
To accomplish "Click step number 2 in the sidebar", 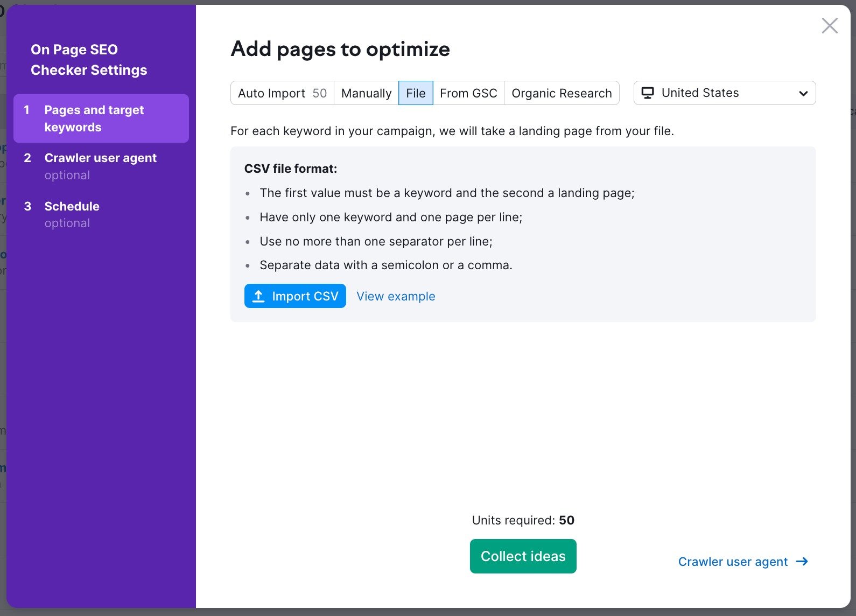I will 27,158.
